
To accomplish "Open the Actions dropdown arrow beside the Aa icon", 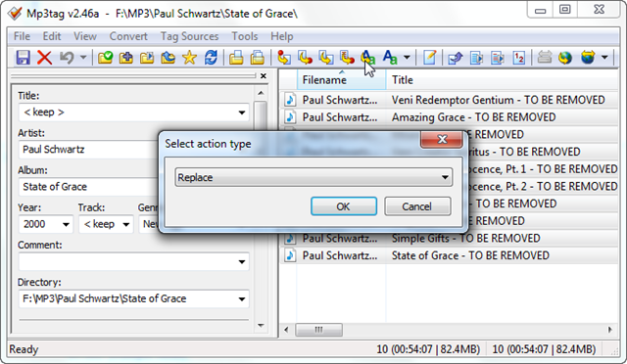I will pos(407,58).
